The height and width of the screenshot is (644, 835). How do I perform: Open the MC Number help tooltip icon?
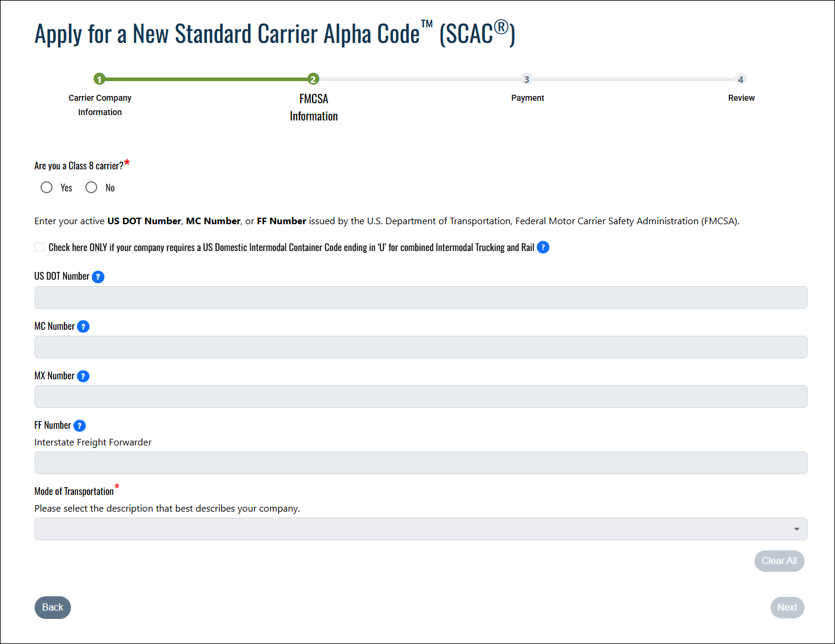[x=83, y=327]
